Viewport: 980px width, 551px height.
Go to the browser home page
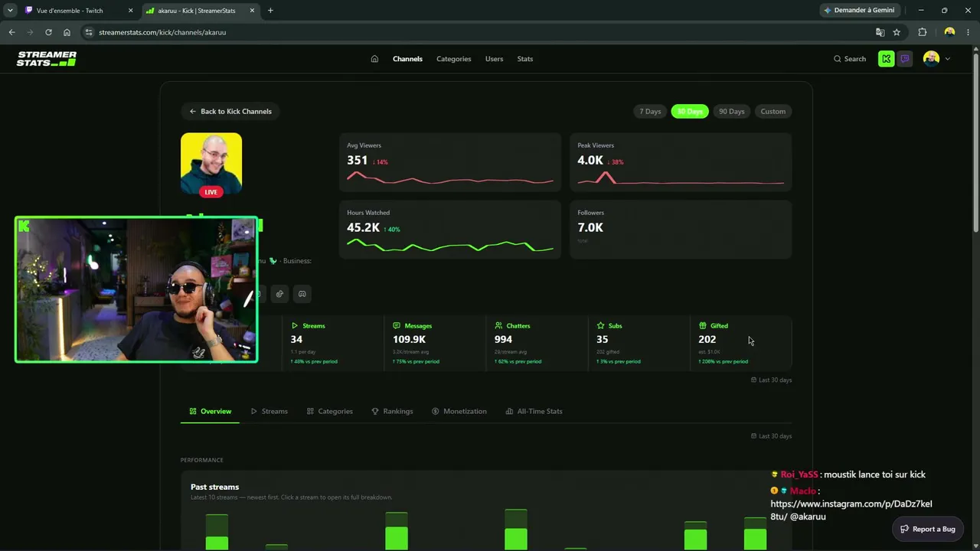(67, 32)
